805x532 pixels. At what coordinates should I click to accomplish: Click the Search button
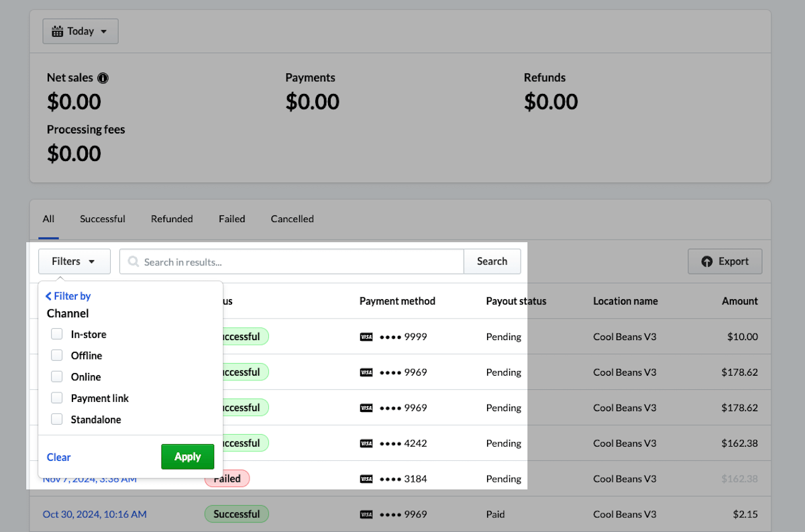click(492, 262)
